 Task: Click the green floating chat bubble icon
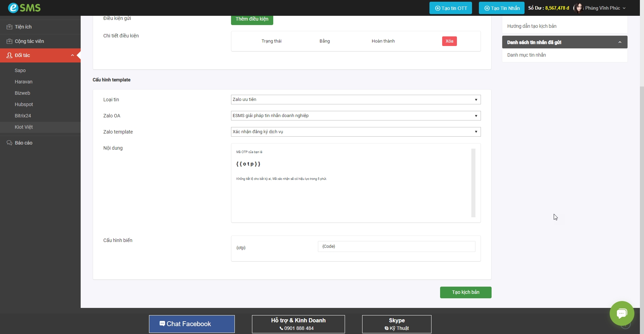click(x=622, y=313)
